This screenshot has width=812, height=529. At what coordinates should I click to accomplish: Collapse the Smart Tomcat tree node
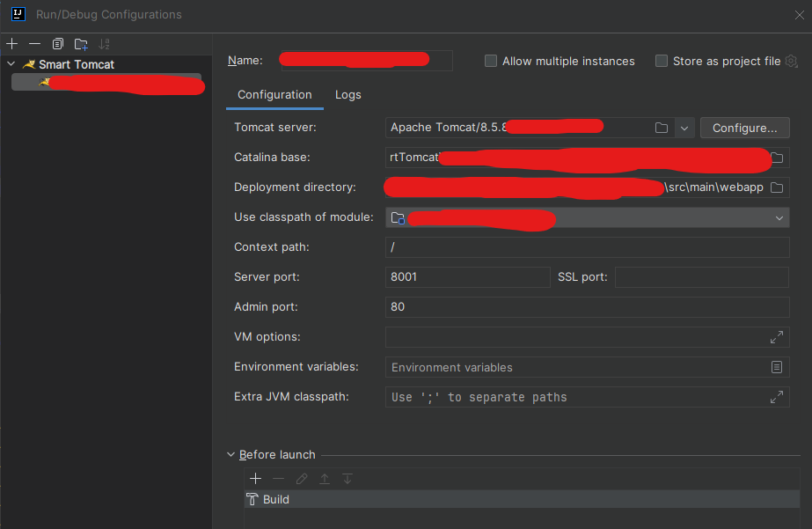pyautogui.click(x=11, y=63)
